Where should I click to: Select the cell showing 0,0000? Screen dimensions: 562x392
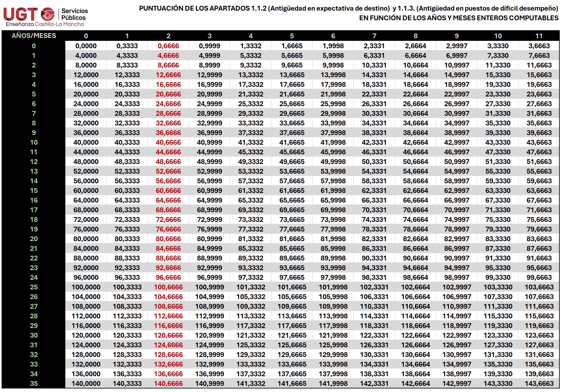pyautogui.click(x=86, y=46)
